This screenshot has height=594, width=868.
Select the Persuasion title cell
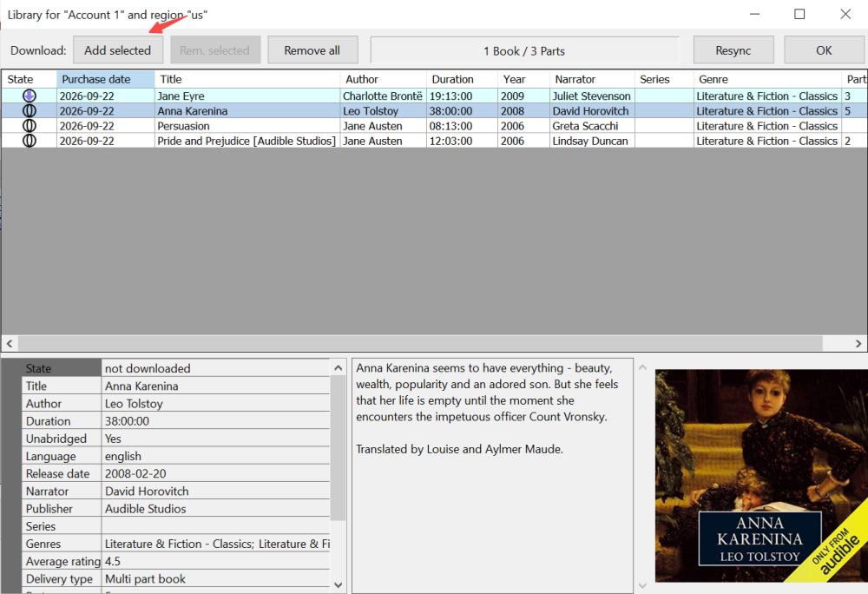(x=247, y=126)
